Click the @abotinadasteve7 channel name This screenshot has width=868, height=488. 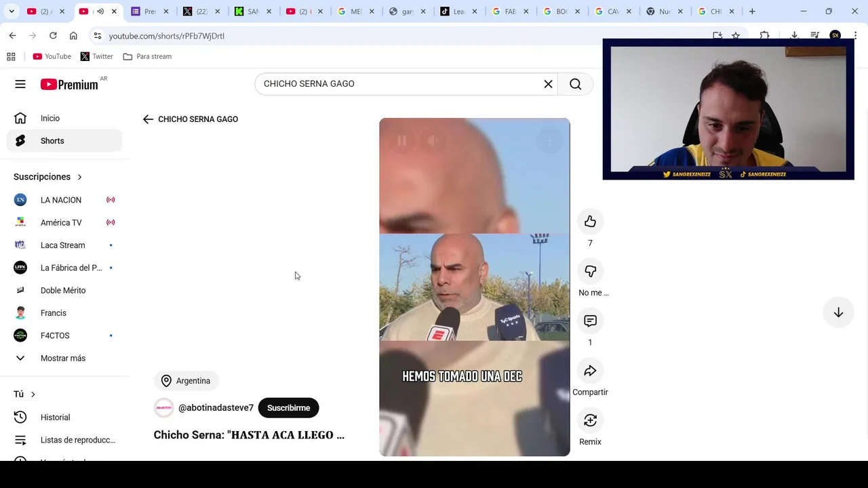tap(216, 408)
